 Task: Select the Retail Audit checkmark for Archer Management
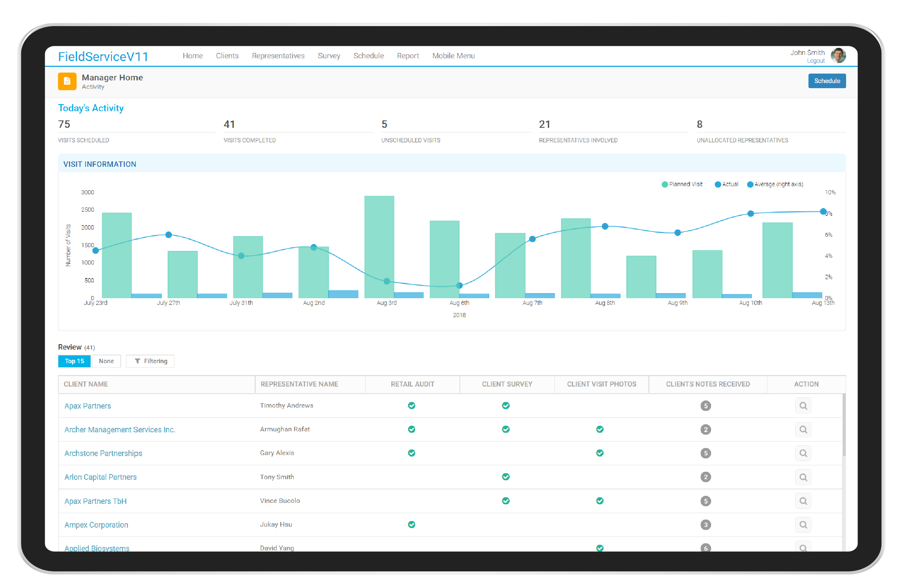(x=412, y=429)
